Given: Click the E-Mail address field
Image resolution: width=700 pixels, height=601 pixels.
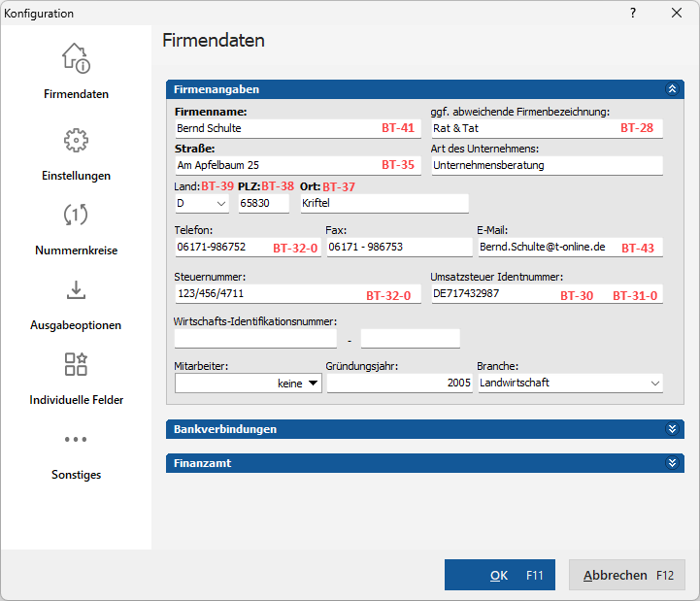Looking at the screenshot, I should (571, 248).
